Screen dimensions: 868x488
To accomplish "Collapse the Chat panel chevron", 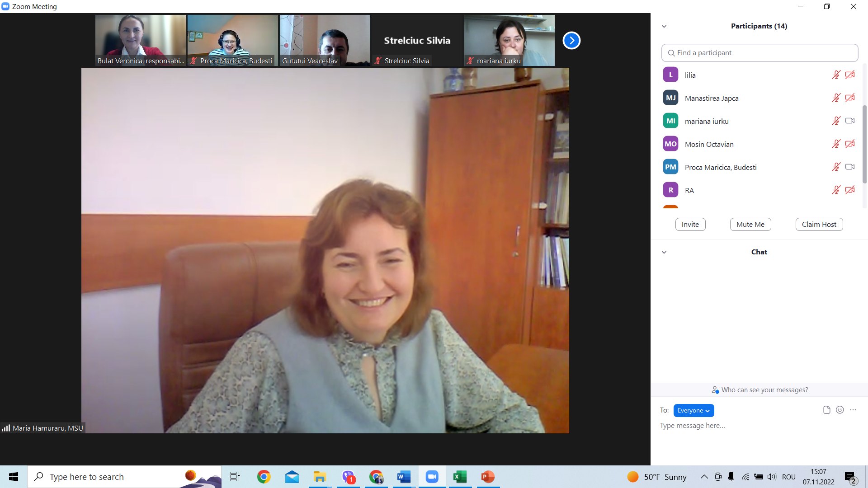I will [664, 252].
